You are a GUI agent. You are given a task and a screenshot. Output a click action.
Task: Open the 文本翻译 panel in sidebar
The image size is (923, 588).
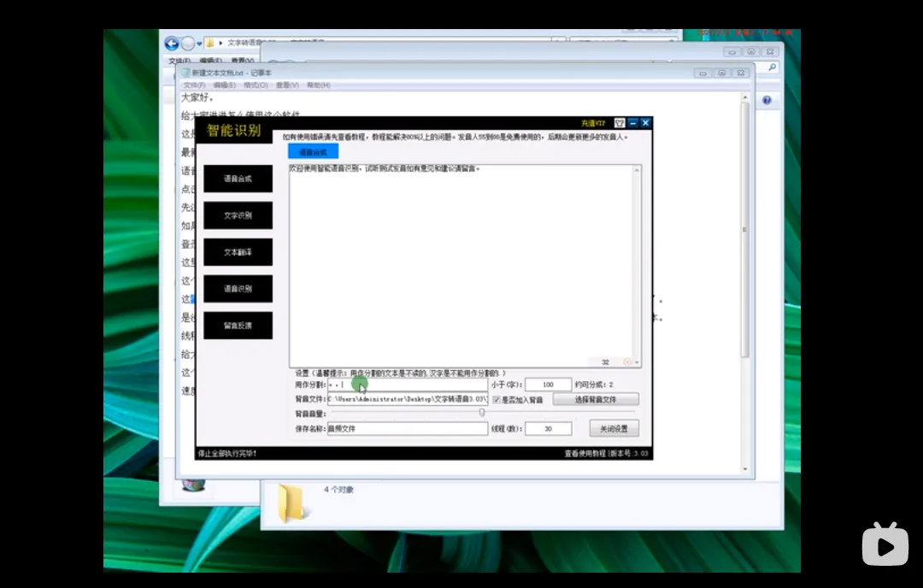point(238,252)
